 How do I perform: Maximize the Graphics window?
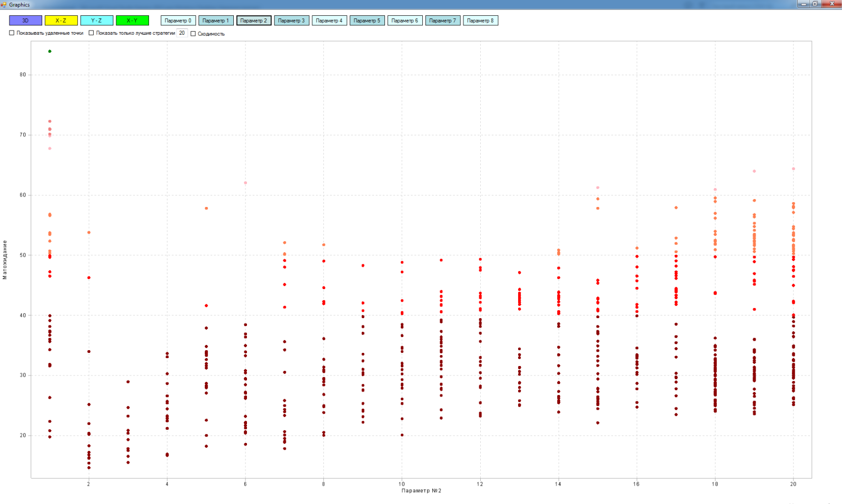pos(815,4)
